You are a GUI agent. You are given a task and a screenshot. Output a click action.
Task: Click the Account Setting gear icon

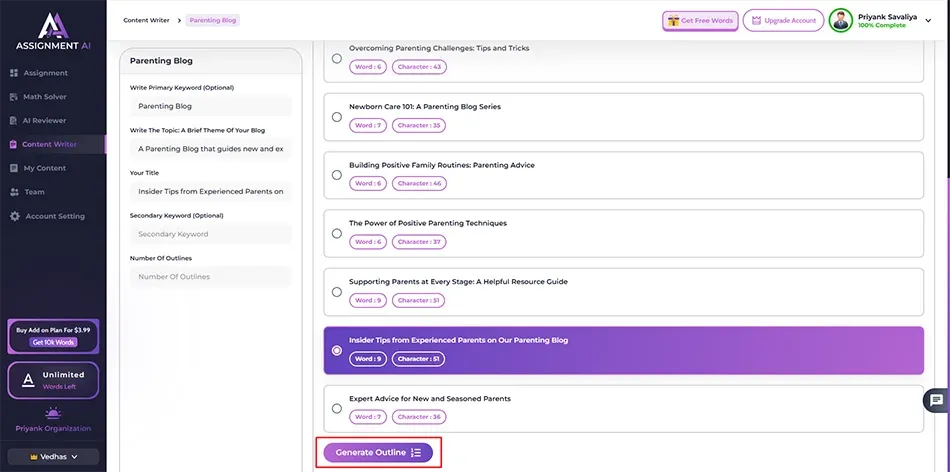(14, 216)
